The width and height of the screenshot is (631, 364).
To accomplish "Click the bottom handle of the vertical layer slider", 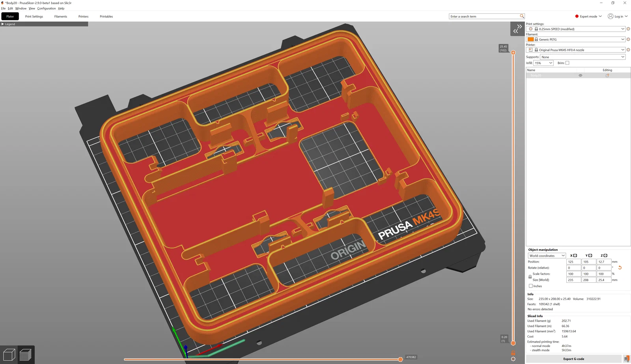I will [x=513, y=343].
